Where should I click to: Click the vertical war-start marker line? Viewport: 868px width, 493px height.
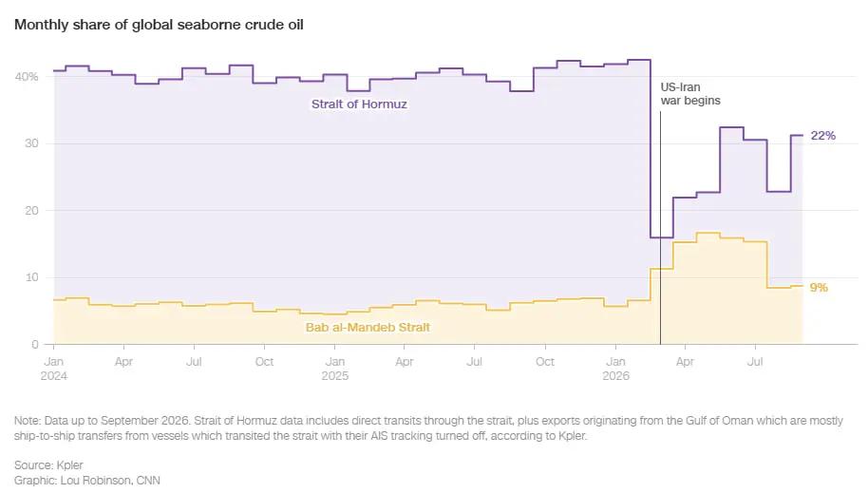tap(660, 228)
